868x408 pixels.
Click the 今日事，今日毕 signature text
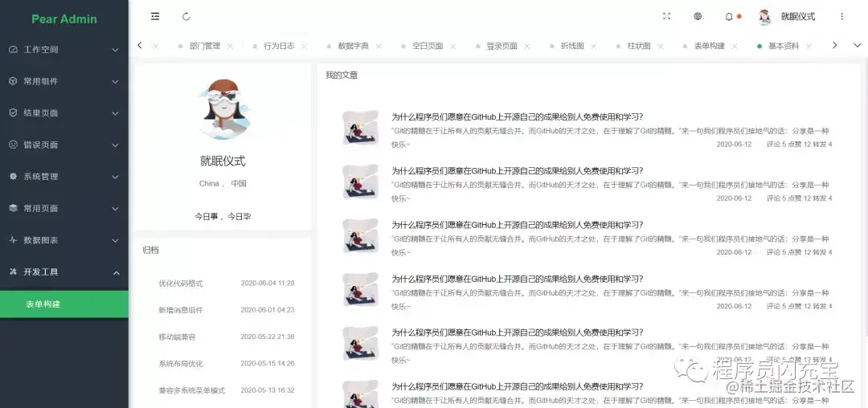[x=223, y=217]
